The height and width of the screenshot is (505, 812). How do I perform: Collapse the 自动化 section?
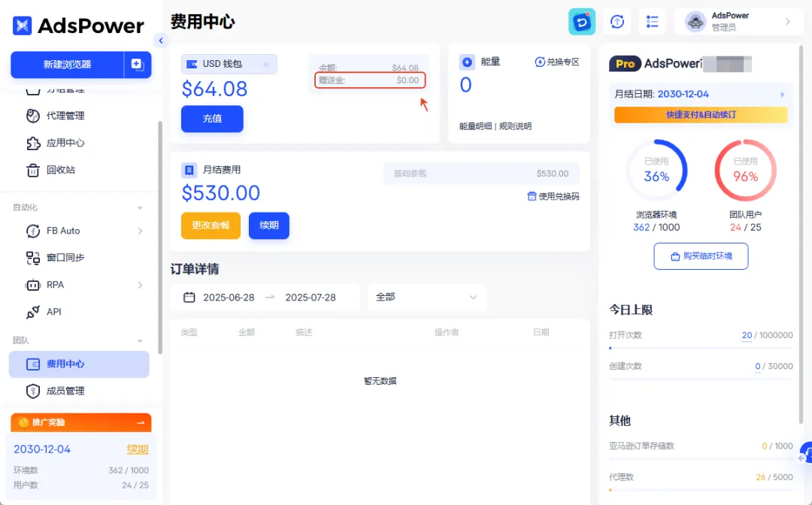point(140,207)
